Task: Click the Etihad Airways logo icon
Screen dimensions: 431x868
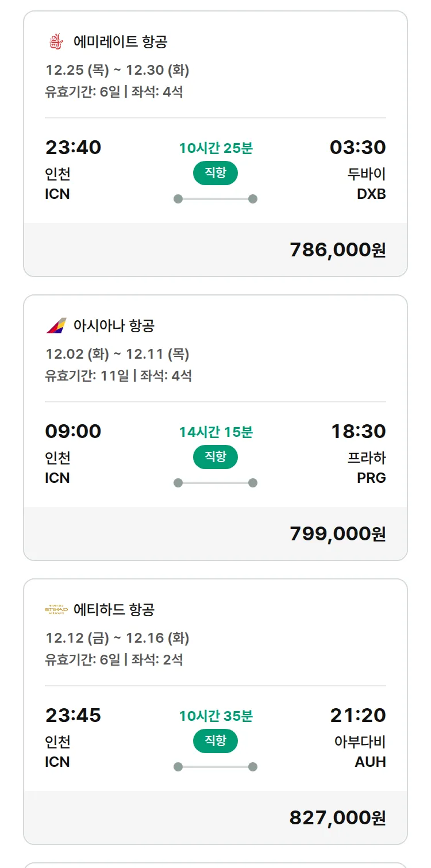Action: click(x=56, y=609)
